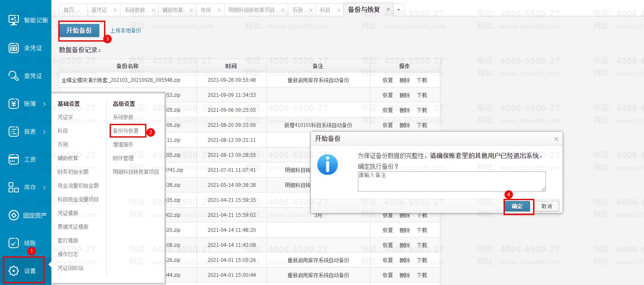Click 下载 for the first backup record
644x285 pixels.
(x=422, y=80)
